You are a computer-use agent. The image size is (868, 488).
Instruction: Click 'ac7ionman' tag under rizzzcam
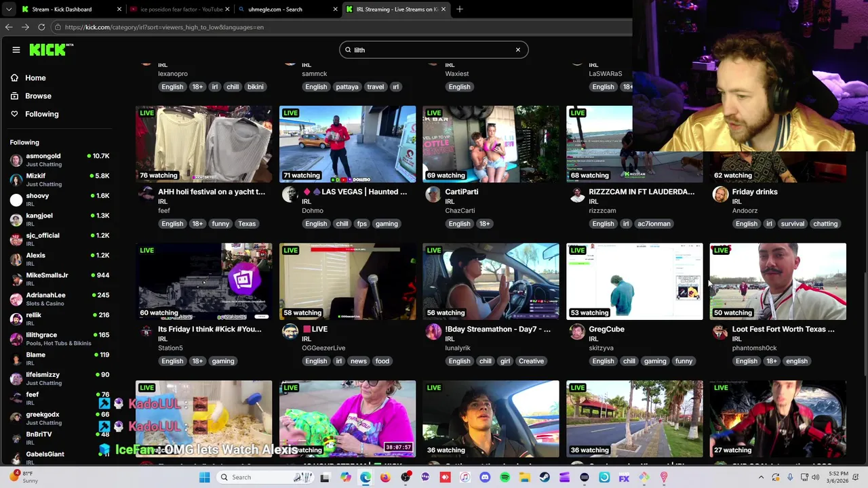pos(654,224)
